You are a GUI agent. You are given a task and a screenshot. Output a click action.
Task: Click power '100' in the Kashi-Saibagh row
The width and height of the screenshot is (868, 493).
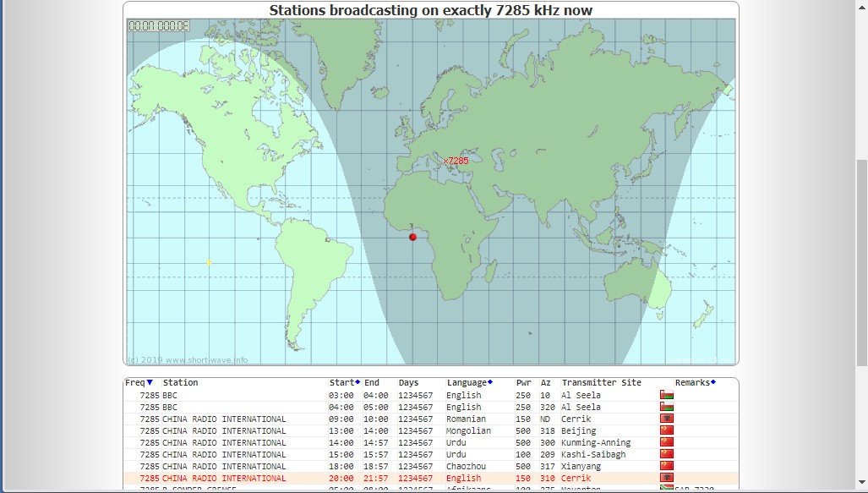[523, 455]
